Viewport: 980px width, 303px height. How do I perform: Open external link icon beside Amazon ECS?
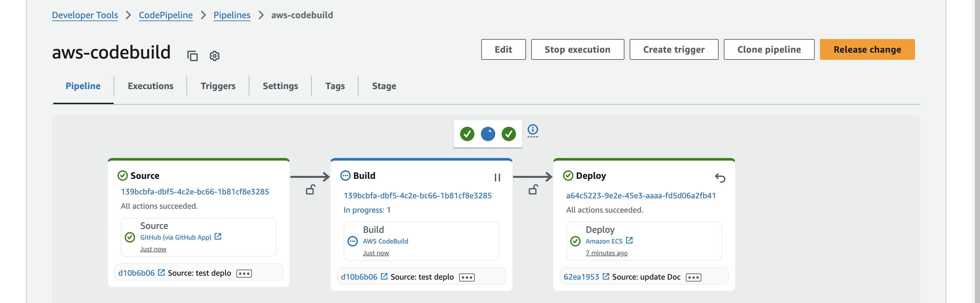(629, 241)
